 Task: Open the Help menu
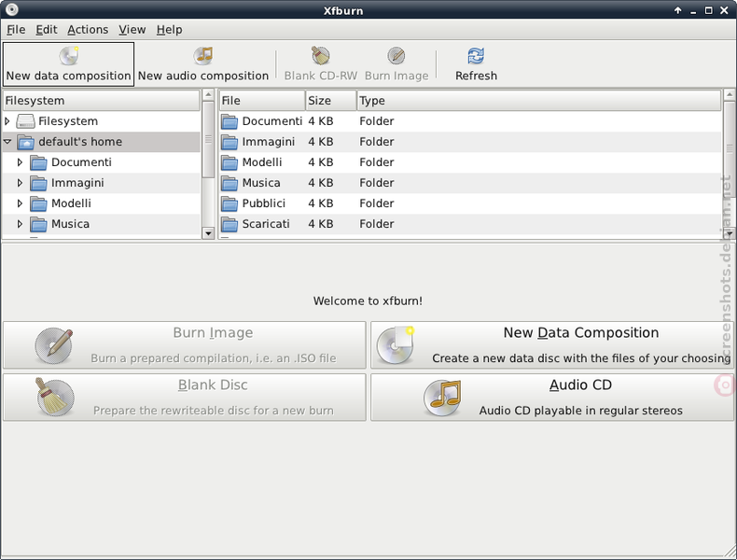(169, 30)
